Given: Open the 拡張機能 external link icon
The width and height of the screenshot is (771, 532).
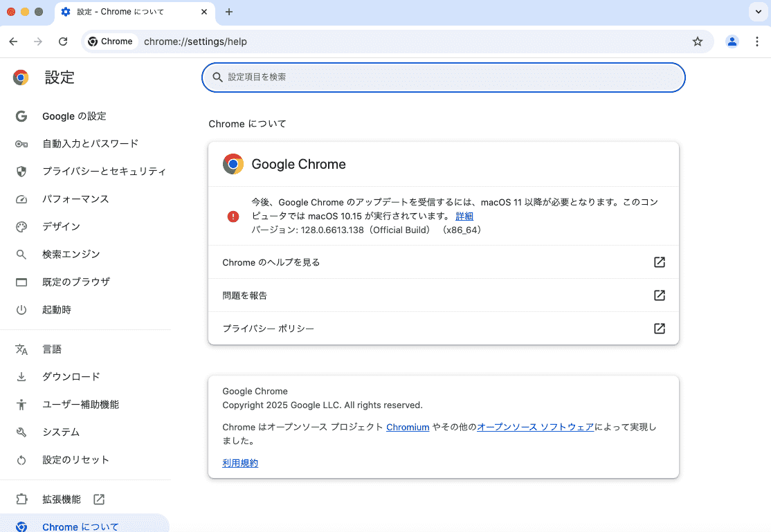Looking at the screenshot, I should (x=98, y=499).
